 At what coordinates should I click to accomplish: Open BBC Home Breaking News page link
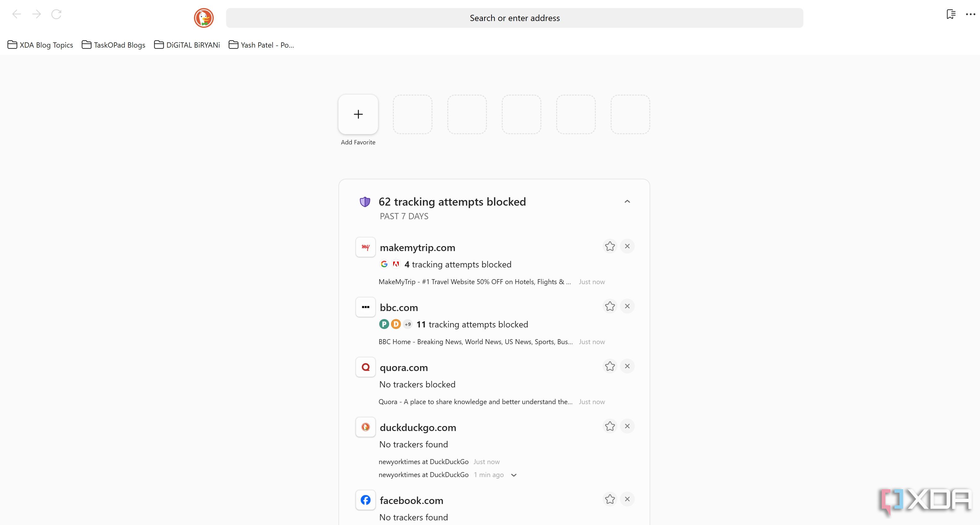coord(475,342)
